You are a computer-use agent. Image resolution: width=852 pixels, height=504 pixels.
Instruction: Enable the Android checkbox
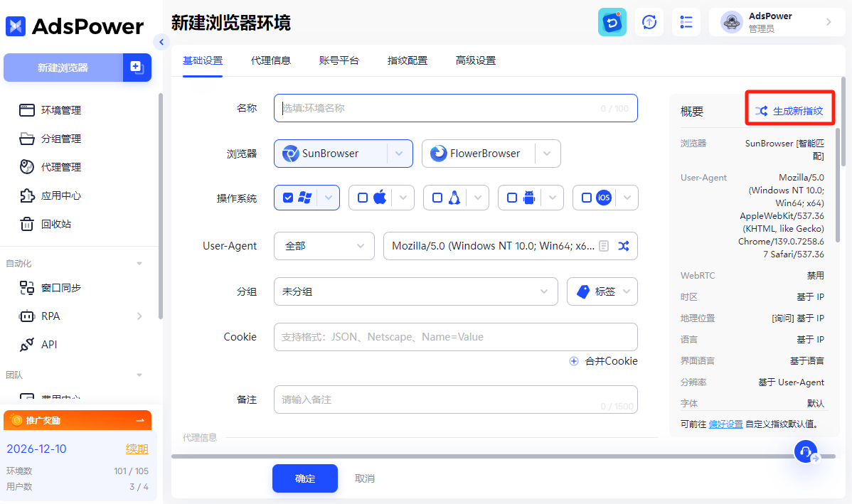point(512,198)
